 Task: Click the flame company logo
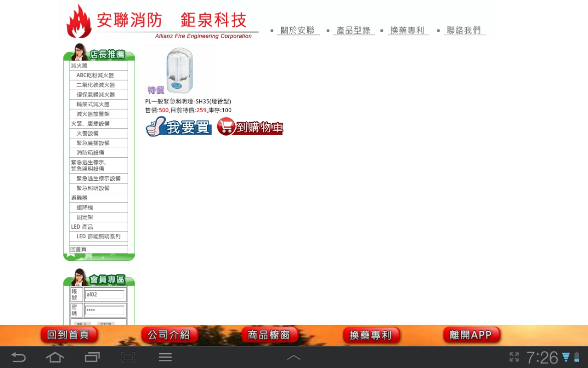pyautogui.click(x=79, y=22)
